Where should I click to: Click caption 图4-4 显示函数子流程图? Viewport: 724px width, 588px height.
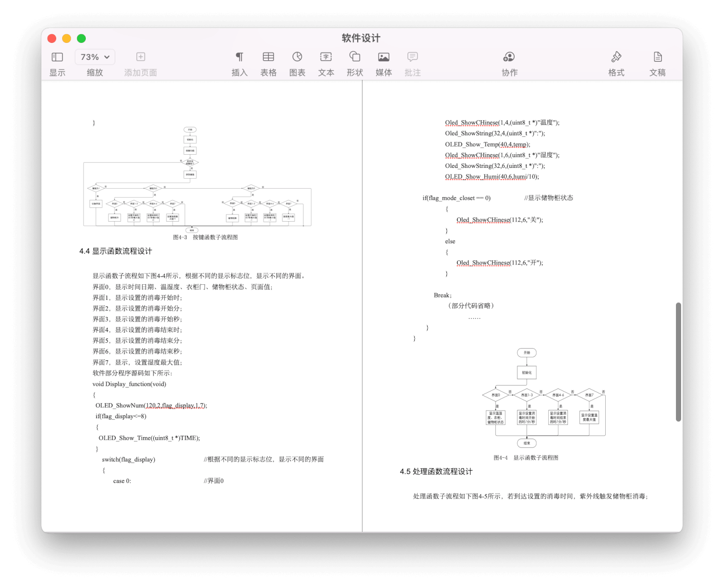[x=526, y=458]
